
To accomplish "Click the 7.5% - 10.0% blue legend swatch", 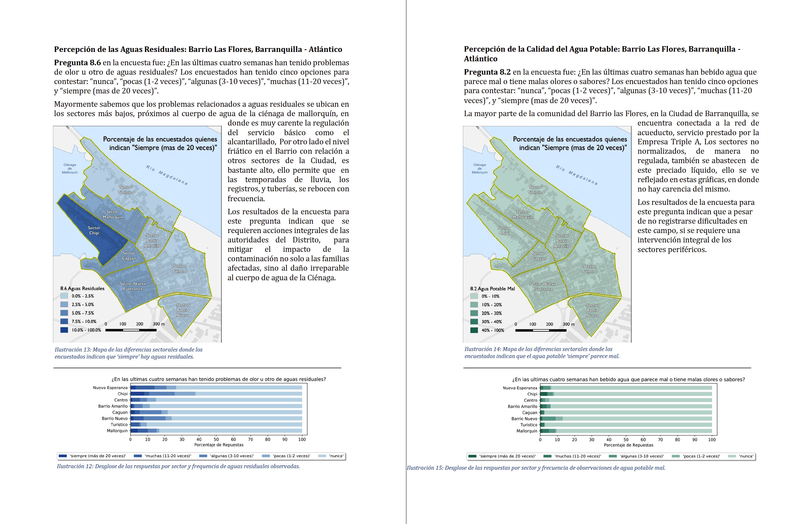I will click(x=64, y=321).
